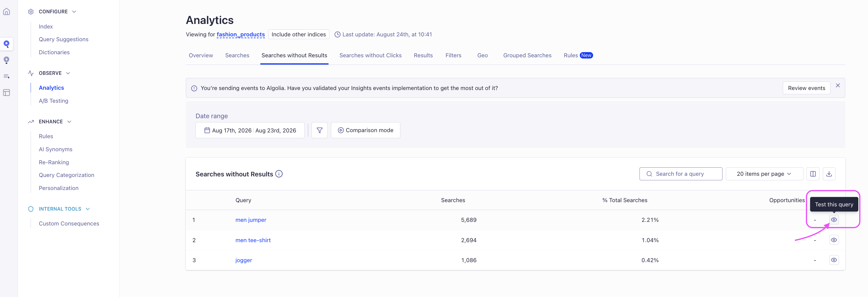Click the Search for a query field

681,174
